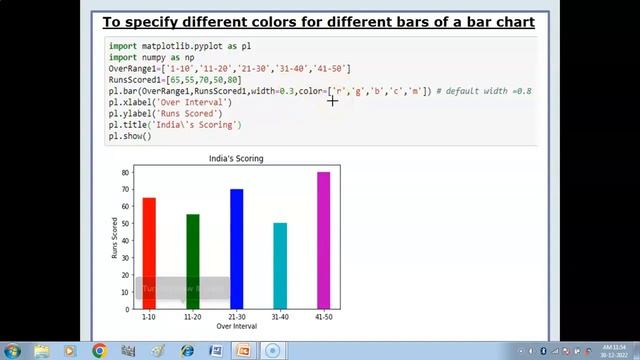Click the pl.bar(...) call in the code
The image size is (640, 360).
tap(270, 91)
